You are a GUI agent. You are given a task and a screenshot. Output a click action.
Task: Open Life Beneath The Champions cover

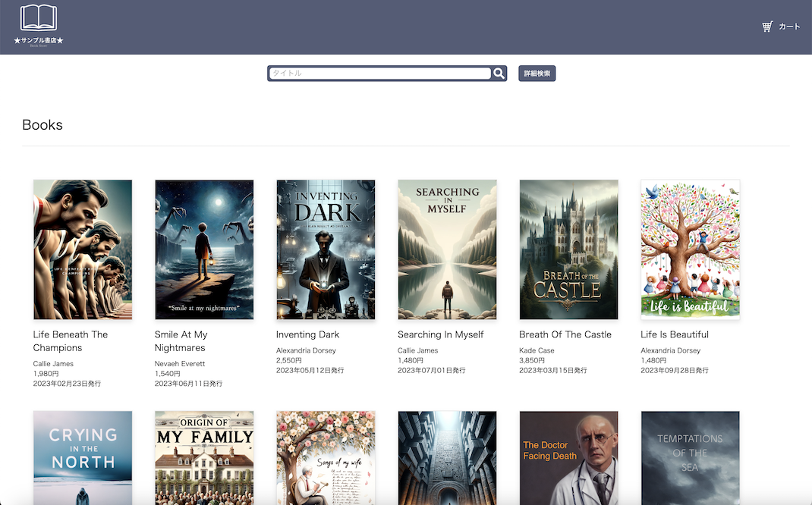point(83,249)
